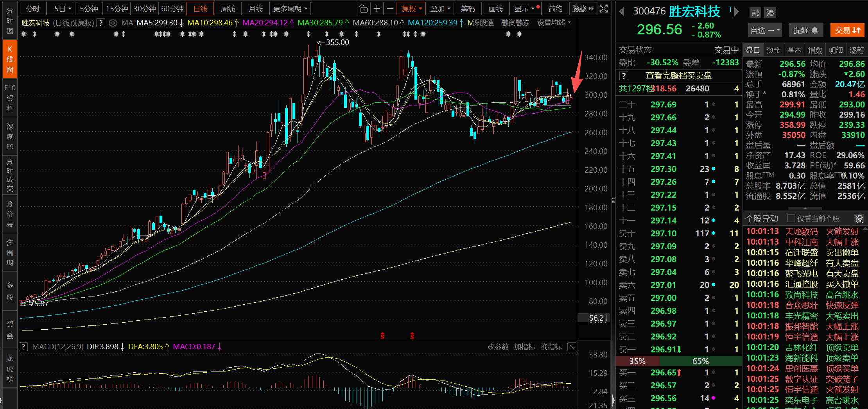Viewport: 868px width, 409px height.
Task: Close the MACD indicator panel
Action: (x=572, y=346)
